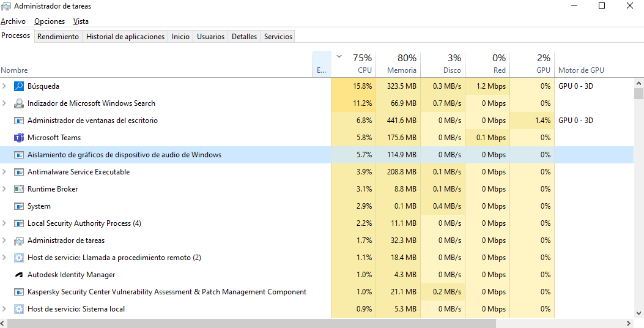The width and height of the screenshot is (644, 328).
Task: Click the Local Security Authority Process icon
Action: (x=19, y=223)
